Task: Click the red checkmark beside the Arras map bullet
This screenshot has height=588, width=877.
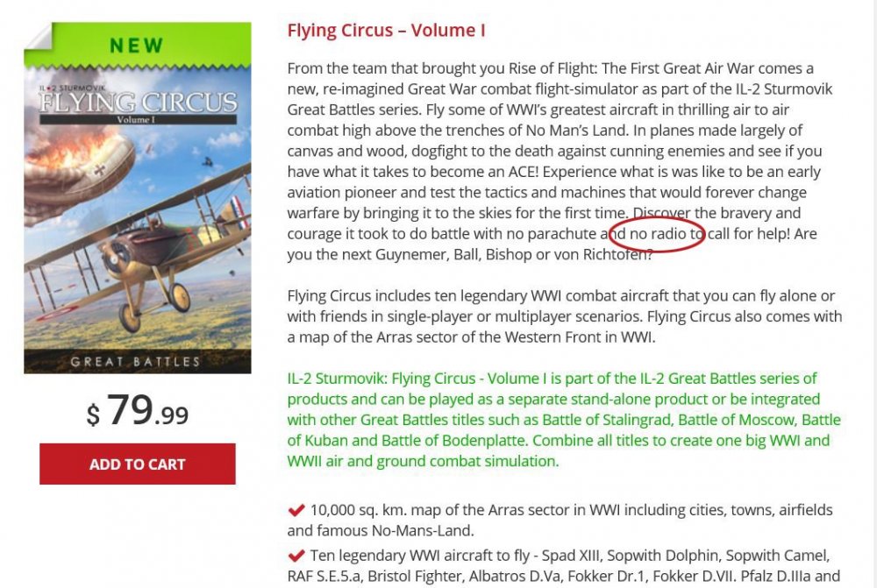Action: [296, 509]
